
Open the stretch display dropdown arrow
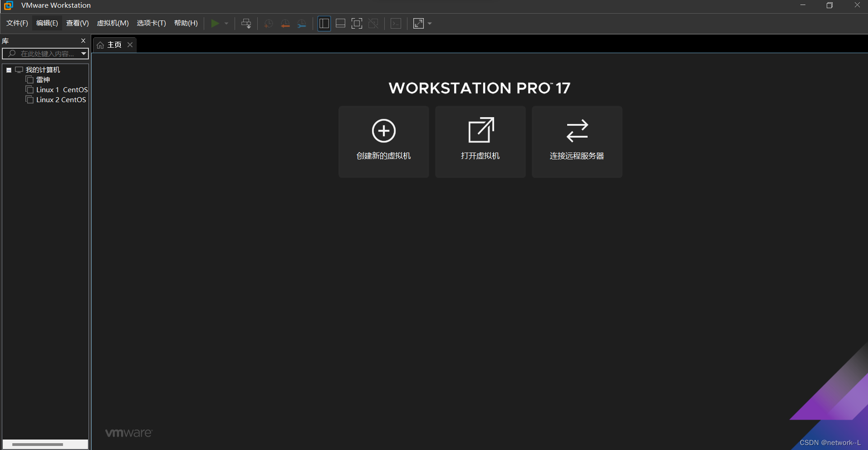(430, 24)
